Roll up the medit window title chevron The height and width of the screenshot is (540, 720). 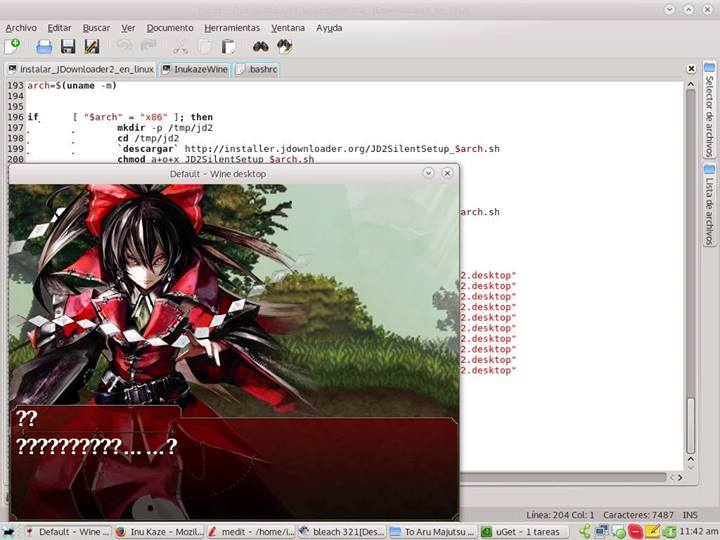pos(669,9)
